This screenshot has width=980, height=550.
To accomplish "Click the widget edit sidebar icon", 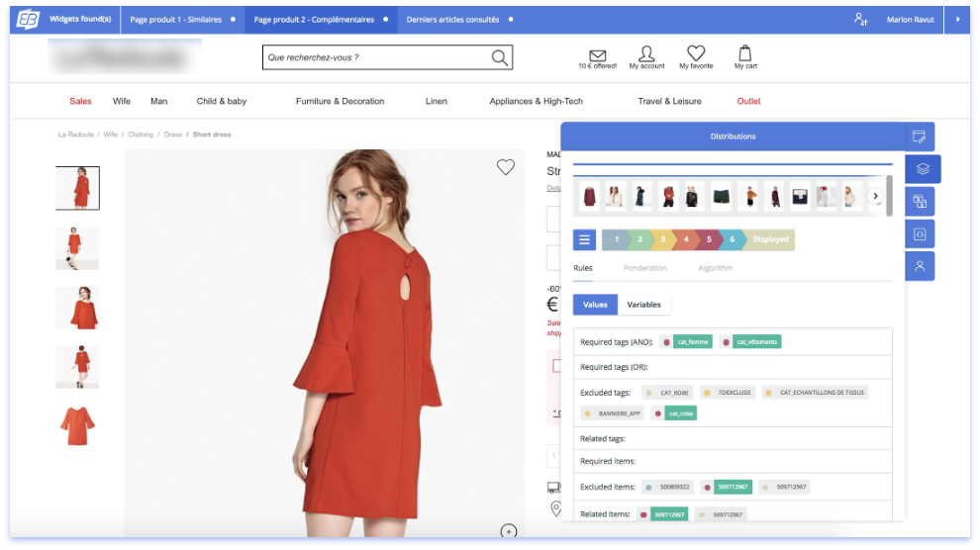I will tap(920, 137).
